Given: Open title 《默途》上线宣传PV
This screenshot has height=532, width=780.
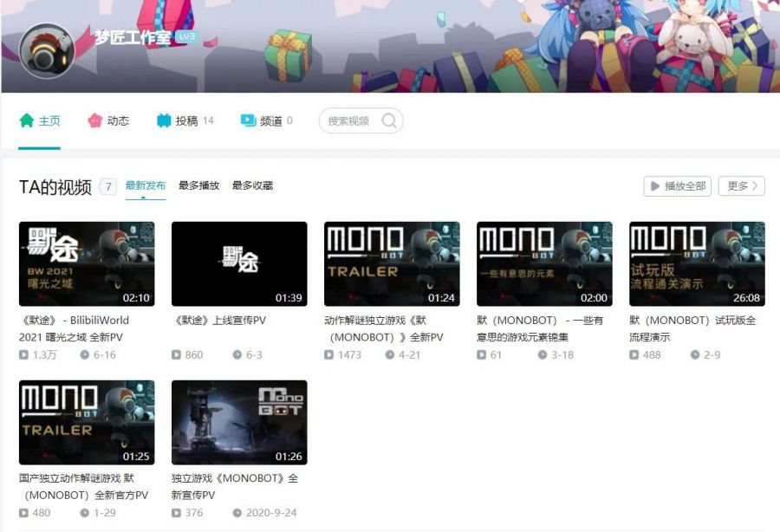Looking at the screenshot, I should click(x=219, y=321).
